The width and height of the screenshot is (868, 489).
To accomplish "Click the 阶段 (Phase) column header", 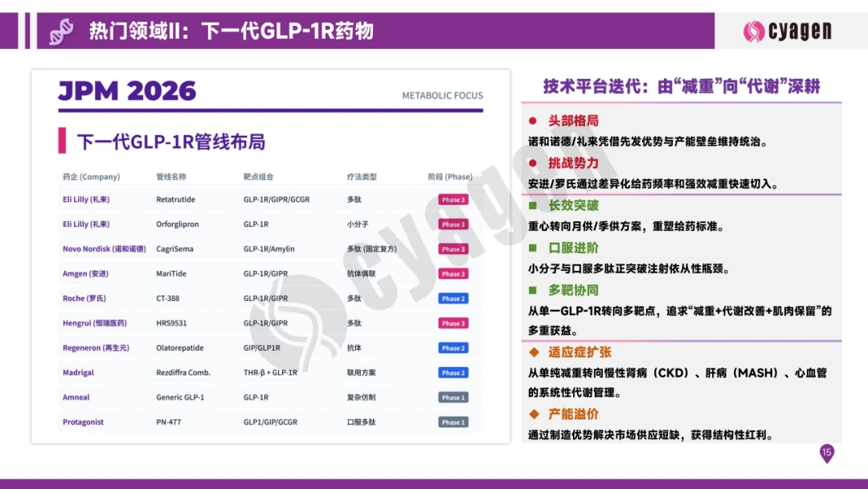I will [450, 177].
